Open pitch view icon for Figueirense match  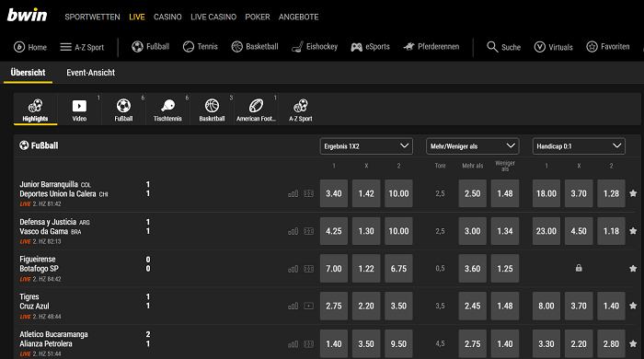(308, 269)
